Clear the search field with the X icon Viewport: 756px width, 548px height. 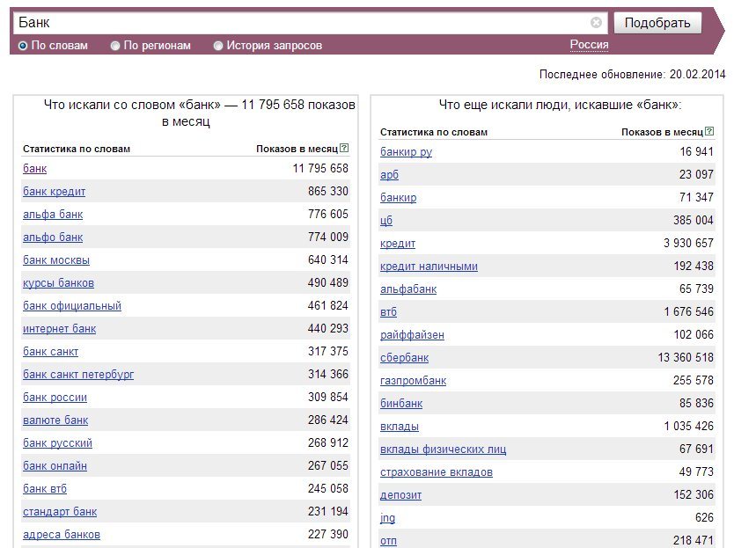596,23
